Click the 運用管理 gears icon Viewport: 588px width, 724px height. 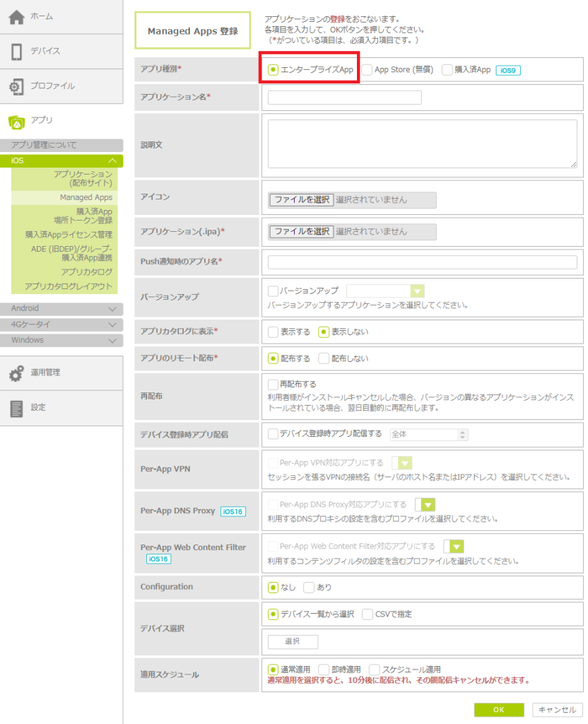coord(16,373)
